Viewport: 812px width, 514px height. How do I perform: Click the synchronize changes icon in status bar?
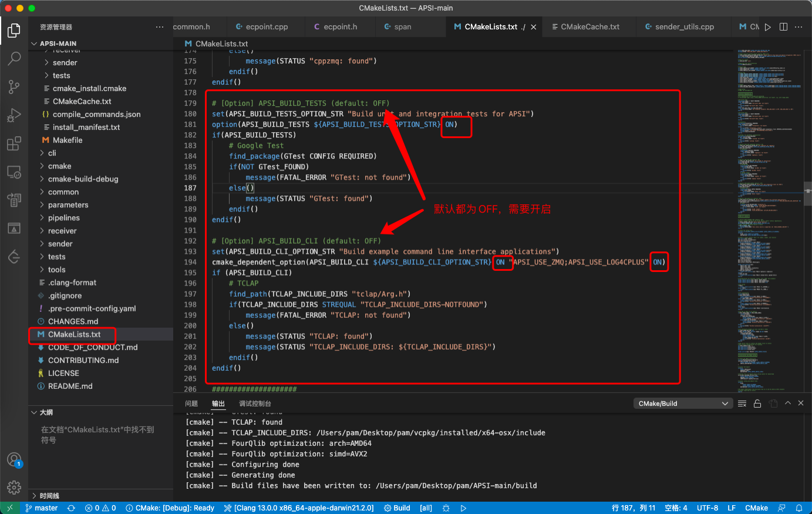(71, 508)
